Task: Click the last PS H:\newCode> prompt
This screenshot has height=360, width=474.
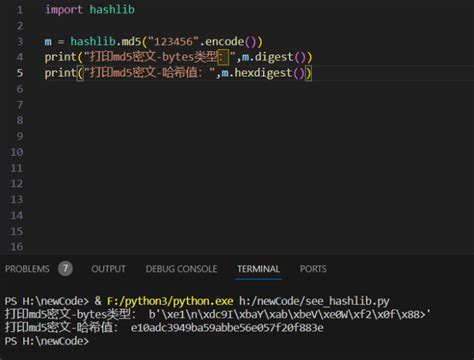Action: (47, 341)
